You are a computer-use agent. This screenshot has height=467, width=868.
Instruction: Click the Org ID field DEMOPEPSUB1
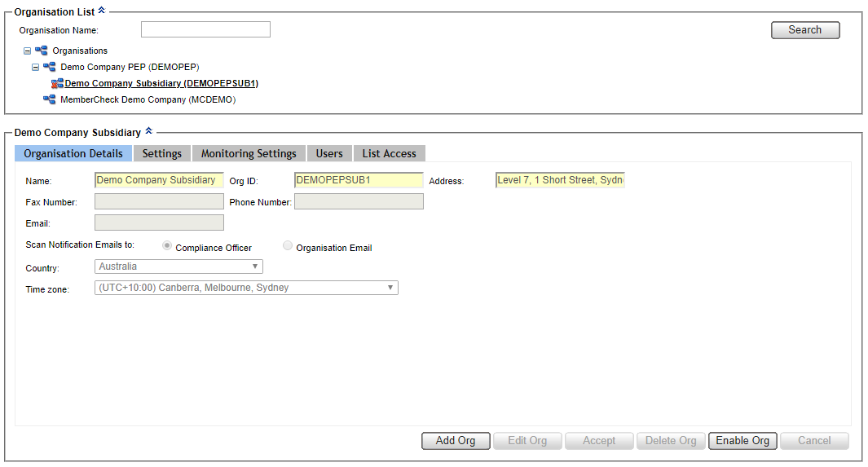tap(359, 180)
